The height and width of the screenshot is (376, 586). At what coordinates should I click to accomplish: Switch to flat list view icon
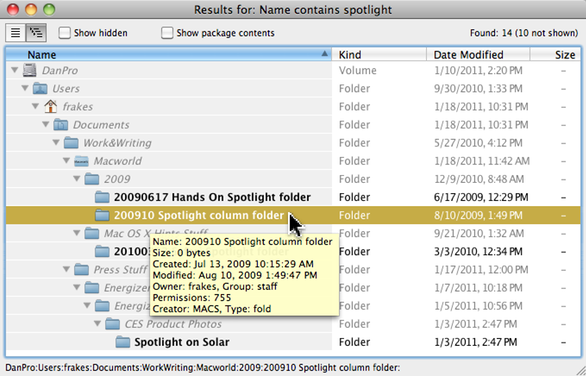pyautogui.click(x=15, y=33)
